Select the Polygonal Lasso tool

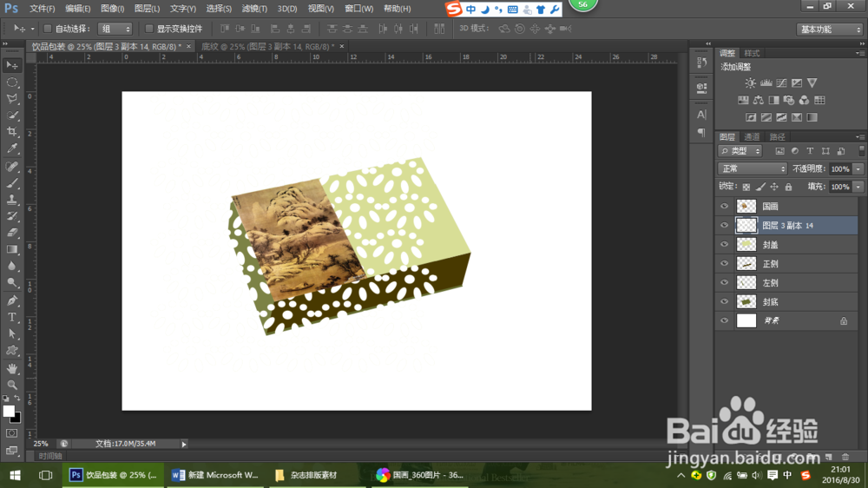[11, 99]
